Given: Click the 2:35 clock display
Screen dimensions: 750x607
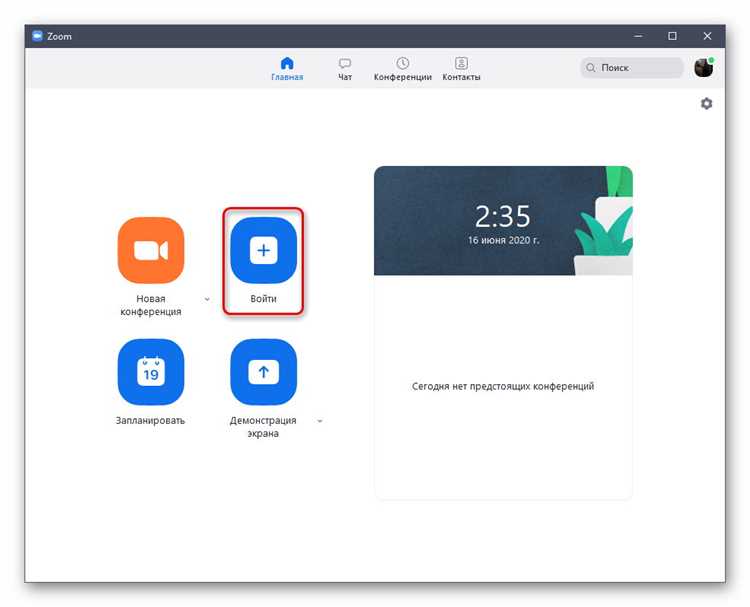Looking at the screenshot, I should [x=503, y=216].
